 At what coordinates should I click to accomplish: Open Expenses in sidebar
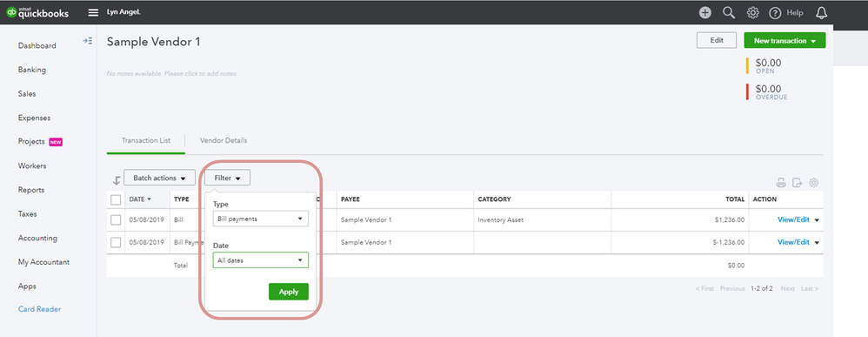34,118
